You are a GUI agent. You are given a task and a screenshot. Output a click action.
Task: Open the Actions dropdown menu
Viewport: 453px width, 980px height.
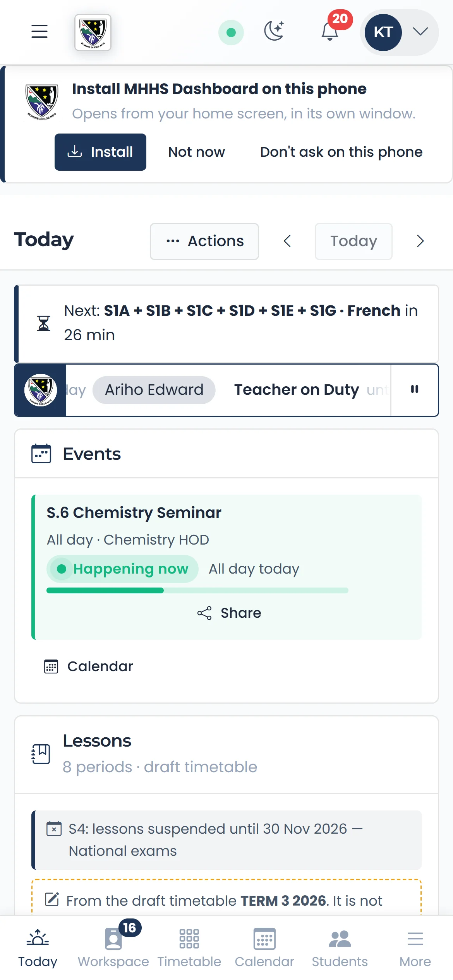[204, 241]
